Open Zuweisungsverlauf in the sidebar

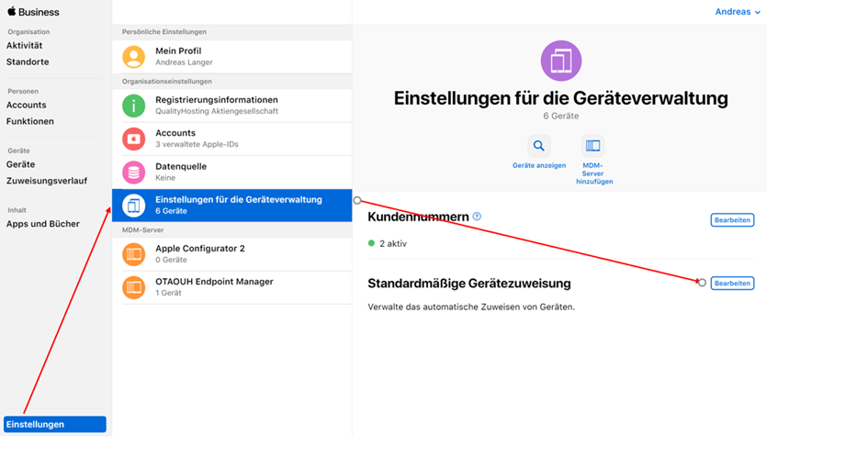click(47, 181)
